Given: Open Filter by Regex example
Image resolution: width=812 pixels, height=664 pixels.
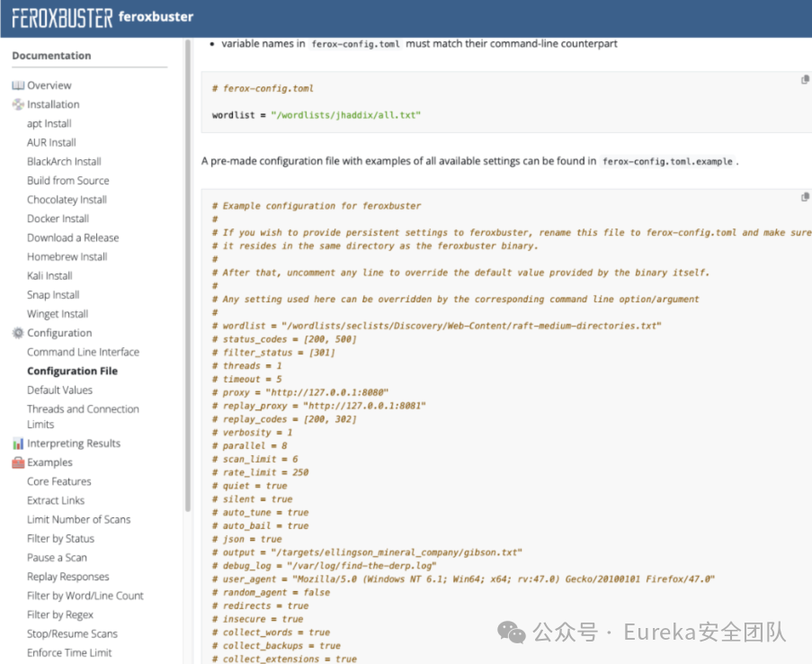Looking at the screenshot, I should [x=60, y=615].
